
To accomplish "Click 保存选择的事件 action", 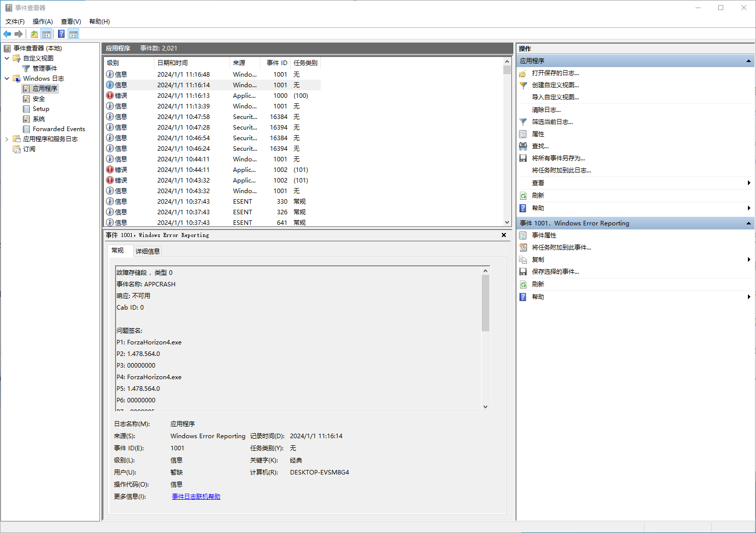I will pos(555,272).
